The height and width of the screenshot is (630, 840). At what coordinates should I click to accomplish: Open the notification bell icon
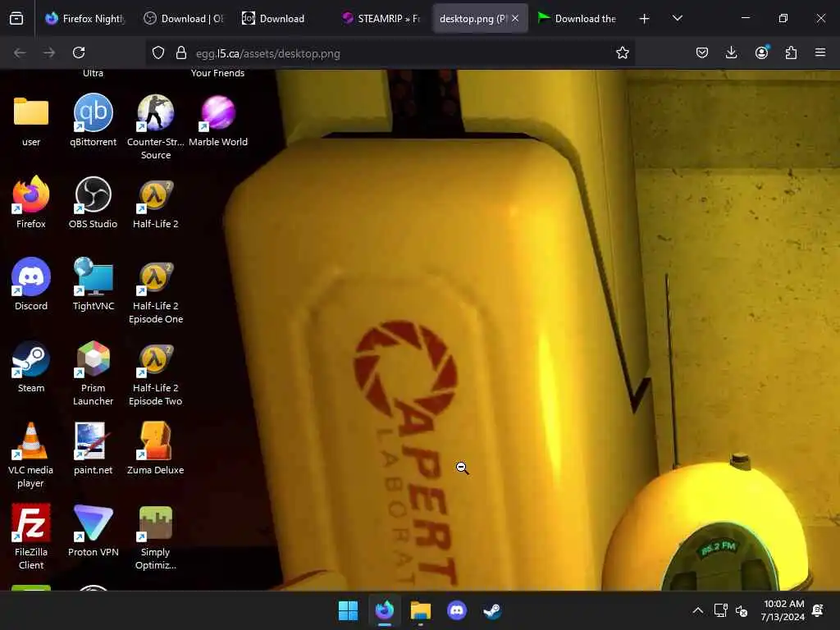818,610
